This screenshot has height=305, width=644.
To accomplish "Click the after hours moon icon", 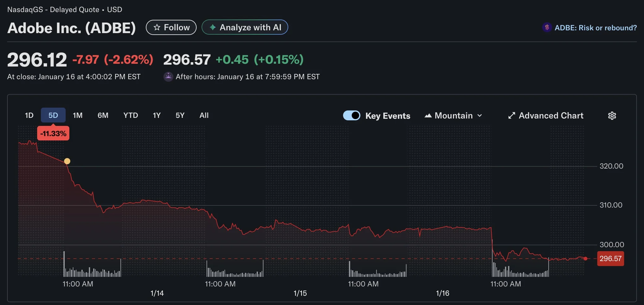I will 168,76.
